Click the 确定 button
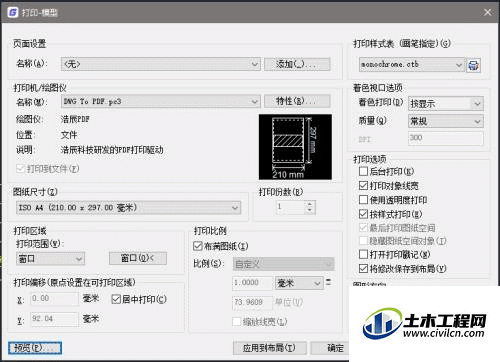The height and width of the screenshot is (362, 500). click(330, 348)
